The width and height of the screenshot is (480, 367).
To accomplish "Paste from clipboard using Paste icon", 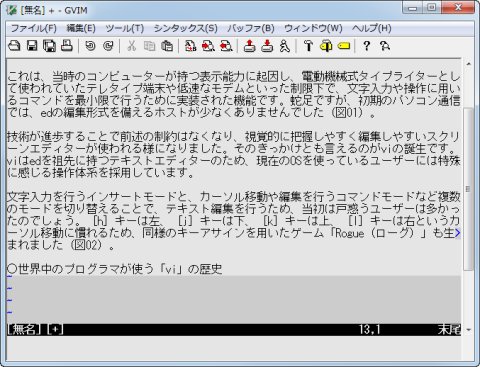I will click(167, 46).
